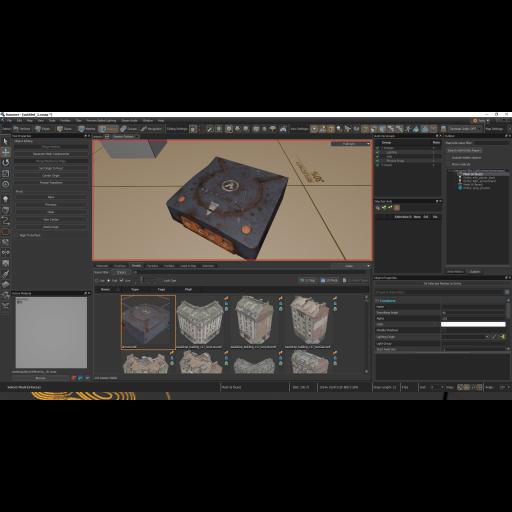Toggle the first Auto Vis Group checkbox
Screen dimensions: 512x512
click(x=378, y=148)
